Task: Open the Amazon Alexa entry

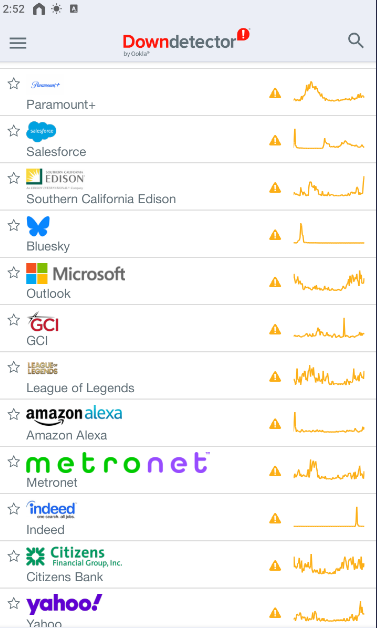Action: [x=188, y=423]
